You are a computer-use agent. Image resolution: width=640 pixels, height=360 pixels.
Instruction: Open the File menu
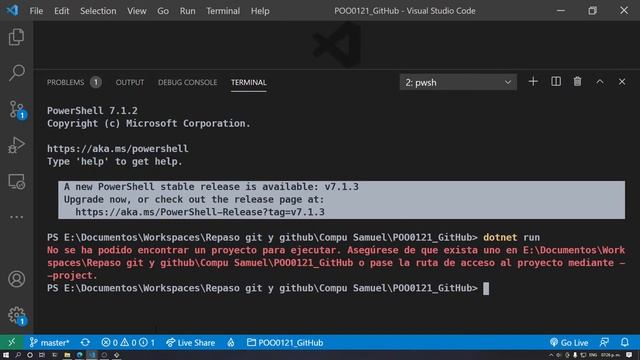pyautogui.click(x=36, y=11)
